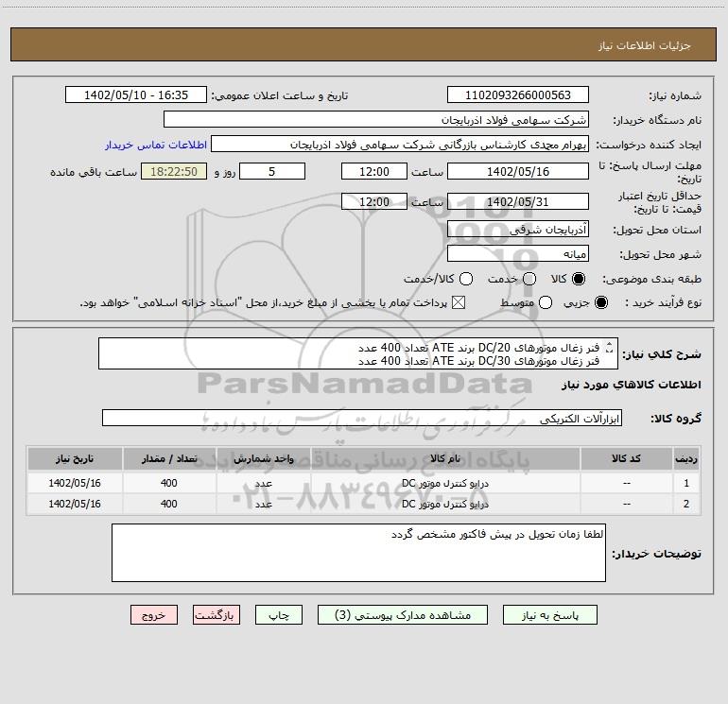Click row 2 quantity cell 400

coord(169,504)
